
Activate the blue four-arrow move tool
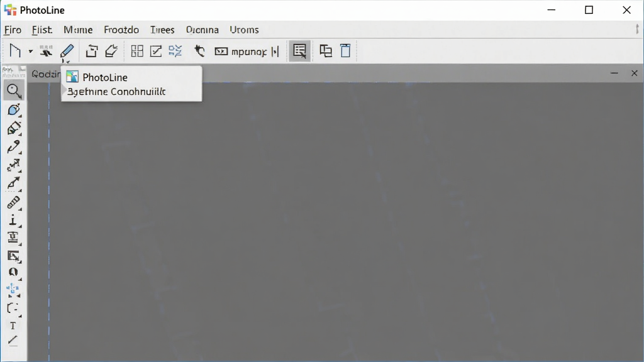tap(13, 290)
